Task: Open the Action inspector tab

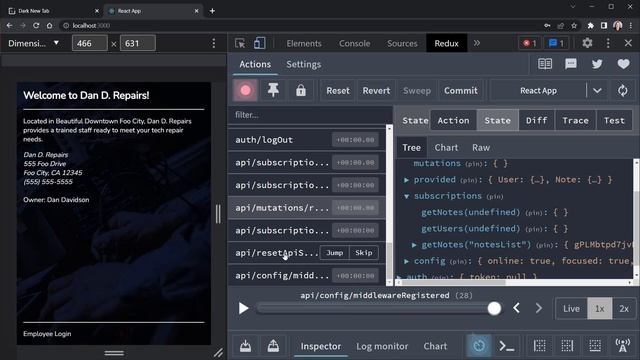Action: [x=453, y=120]
